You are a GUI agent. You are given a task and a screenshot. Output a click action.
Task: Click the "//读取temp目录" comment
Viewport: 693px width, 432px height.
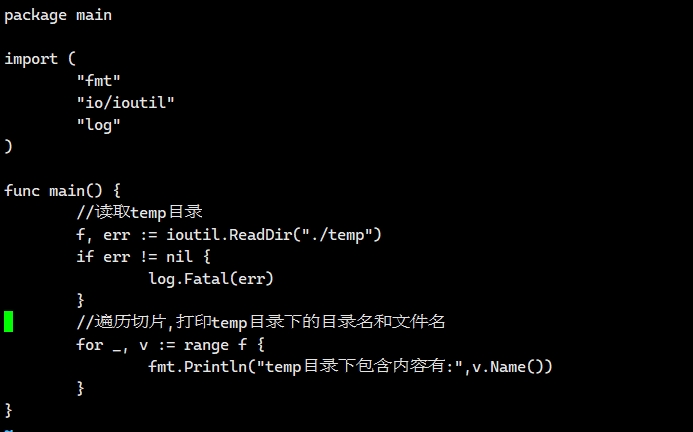click(139, 212)
